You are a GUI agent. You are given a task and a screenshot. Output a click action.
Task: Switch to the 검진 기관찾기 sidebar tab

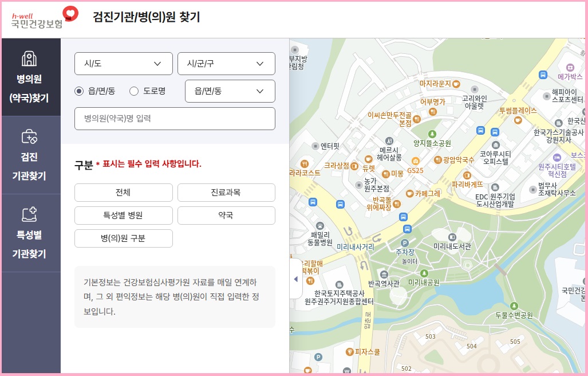31,155
